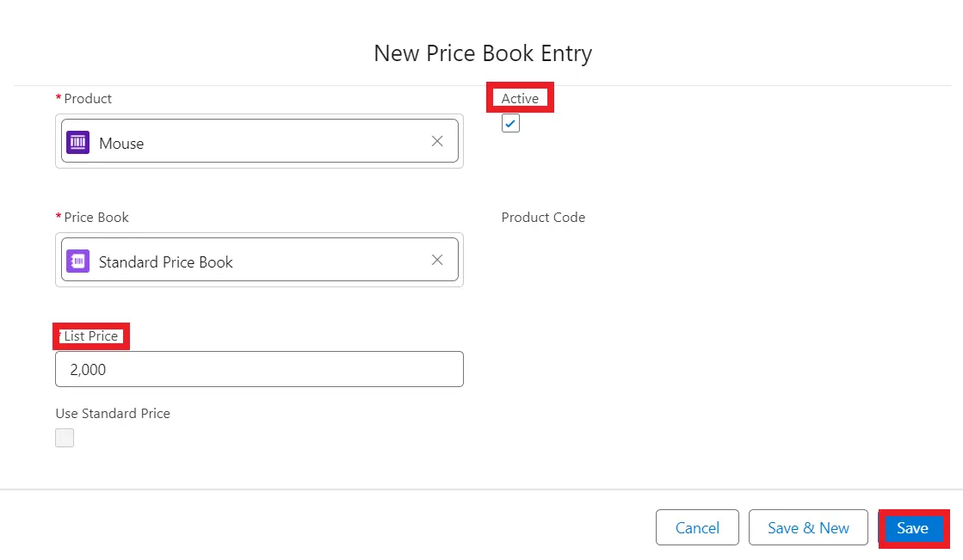Toggle the Use Standard Price checkbox
Screen dimensions: 963x560
pyautogui.click(x=65, y=438)
